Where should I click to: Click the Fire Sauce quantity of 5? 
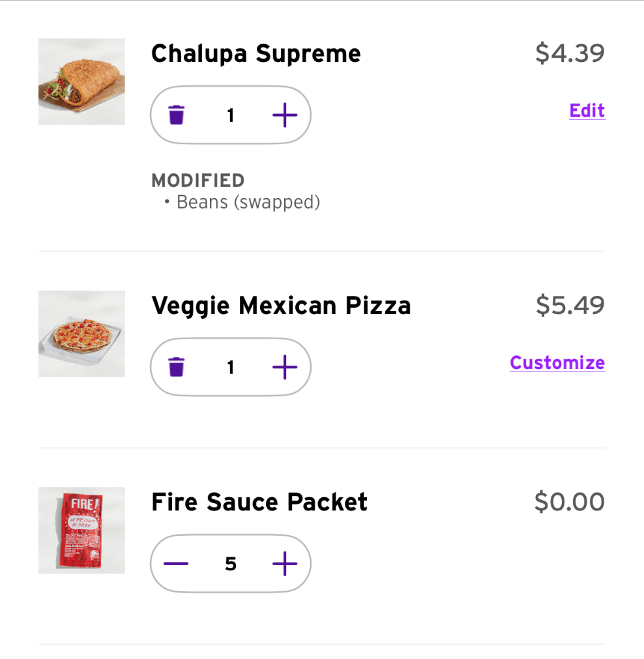coord(230,564)
